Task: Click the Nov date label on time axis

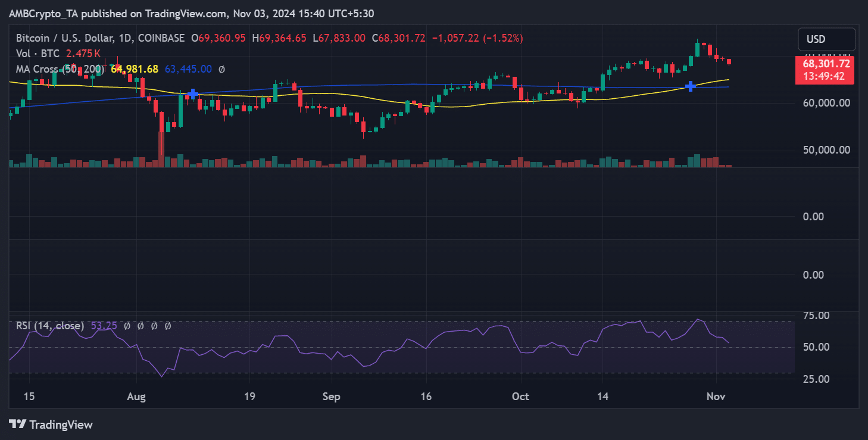Action: tap(716, 397)
